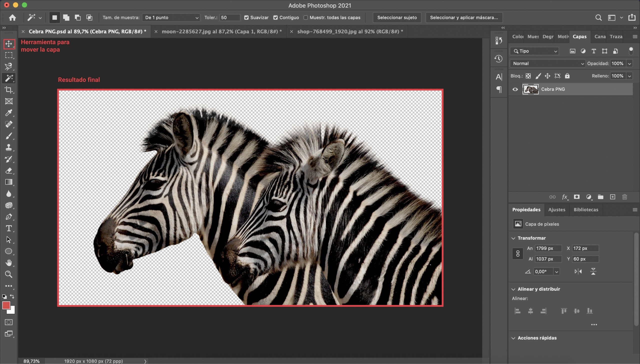Click Seleccionar sujeto button
The image size is (640, 364).
click(x=397, y=17)
